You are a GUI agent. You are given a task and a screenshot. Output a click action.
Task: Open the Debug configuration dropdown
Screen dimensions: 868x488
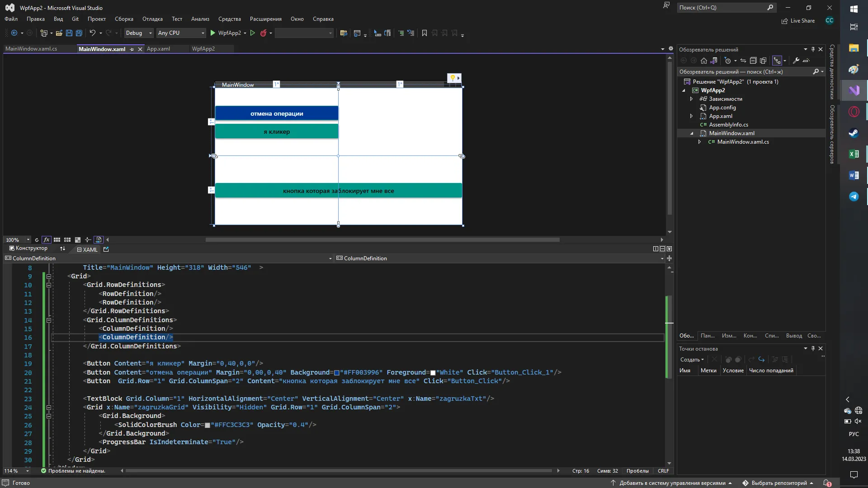point(139,33)
